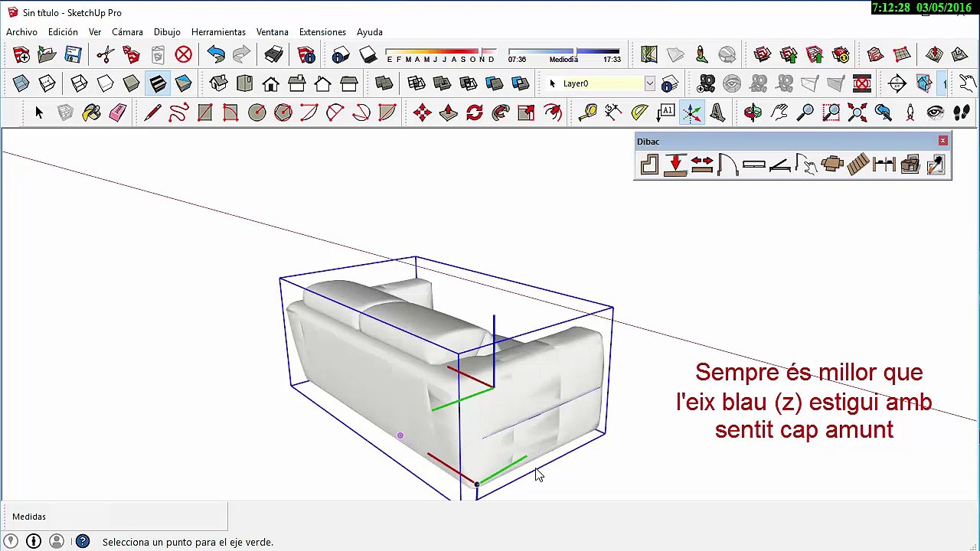Screen dimensions: 980x551
Task: Select Dibac Wall tool
Action: pyautogui.click(x=649, y=165)
